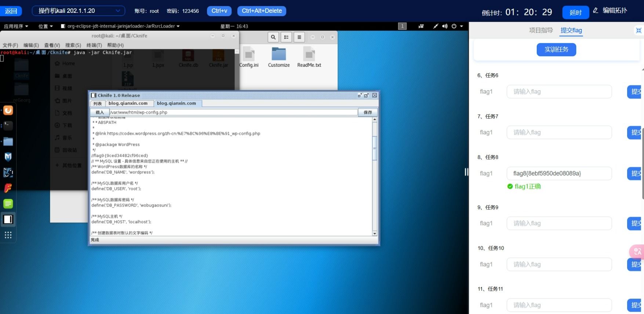Click the //flag9{9ced34482cf96ced} line
644x314 pixels.
tap(120, 155)
